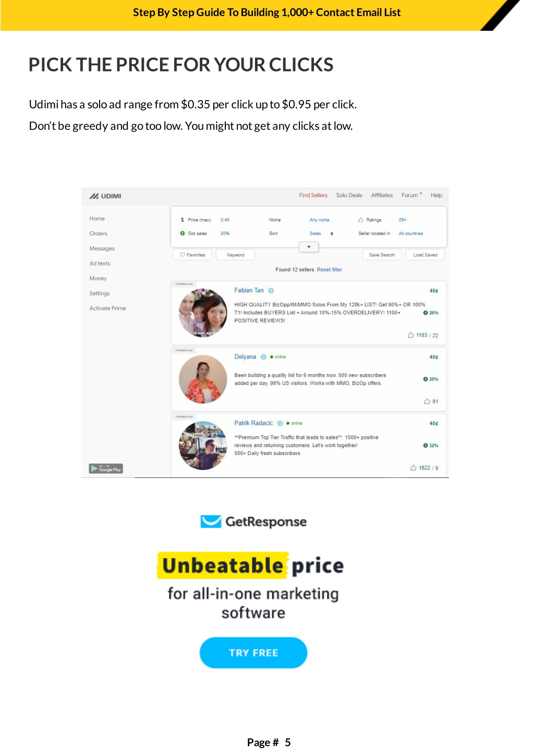
Task: Click thumbs-up icon next to 91
Action: point(427,401)
